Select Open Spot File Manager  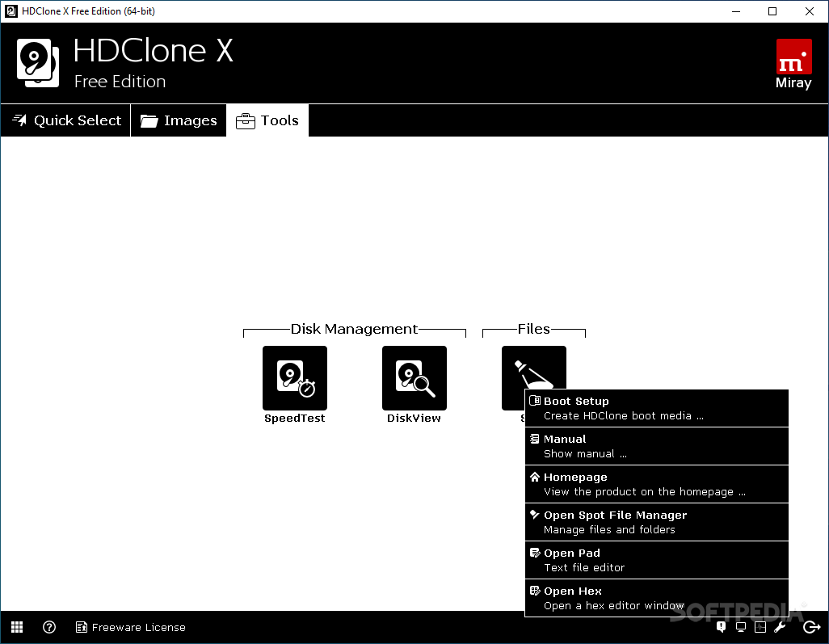click(657, 522)
